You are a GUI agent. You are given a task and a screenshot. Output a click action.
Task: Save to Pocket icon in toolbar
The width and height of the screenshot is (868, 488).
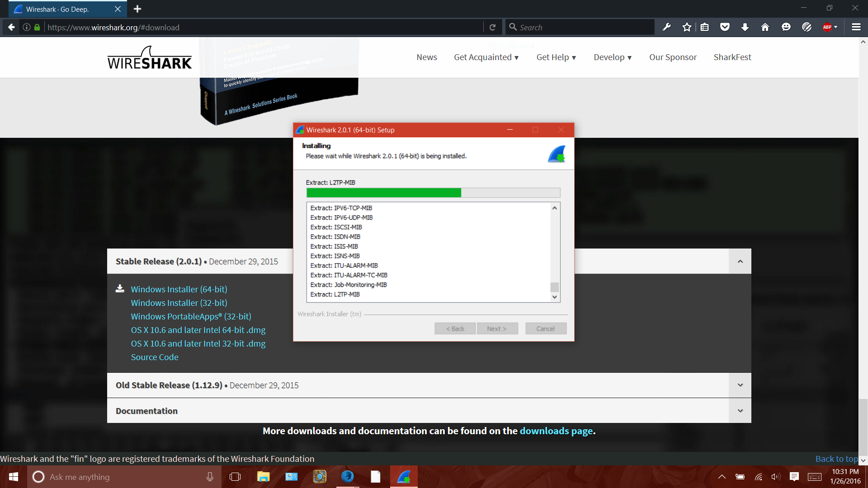click(x=725, y=27)
